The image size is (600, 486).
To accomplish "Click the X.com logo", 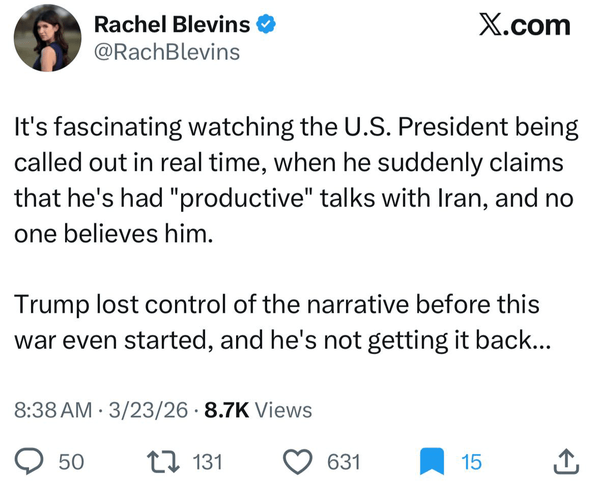I will click(525, 25).
